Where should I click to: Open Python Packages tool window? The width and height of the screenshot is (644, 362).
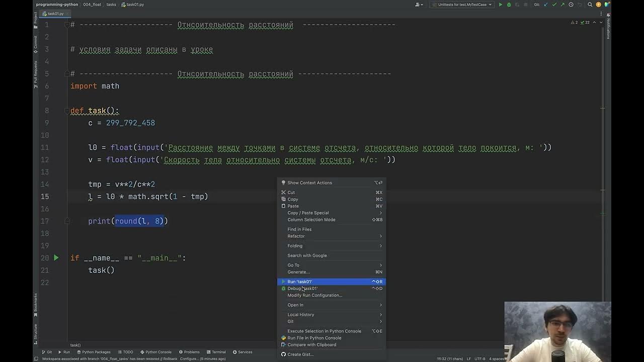[x=94, y=352]
